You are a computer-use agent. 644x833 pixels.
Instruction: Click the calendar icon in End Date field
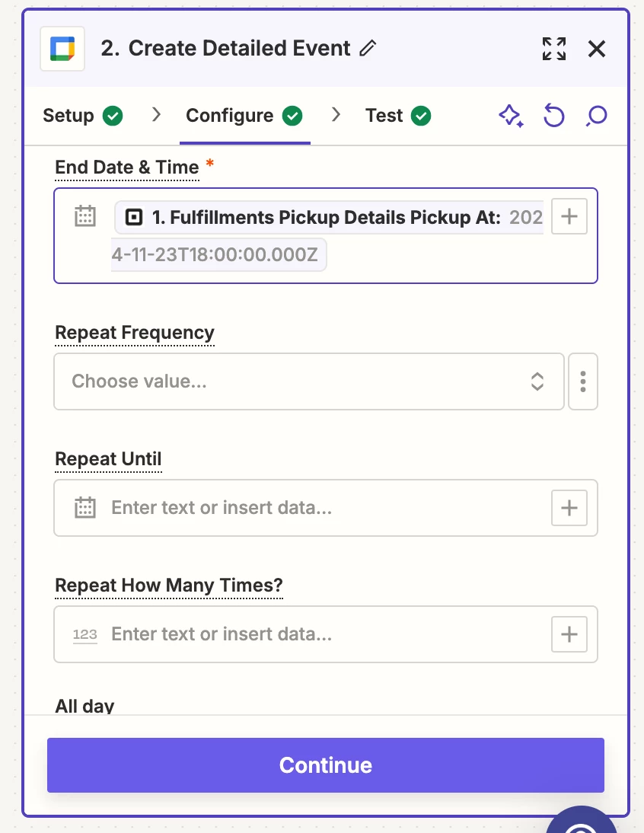tap(85, 217)
